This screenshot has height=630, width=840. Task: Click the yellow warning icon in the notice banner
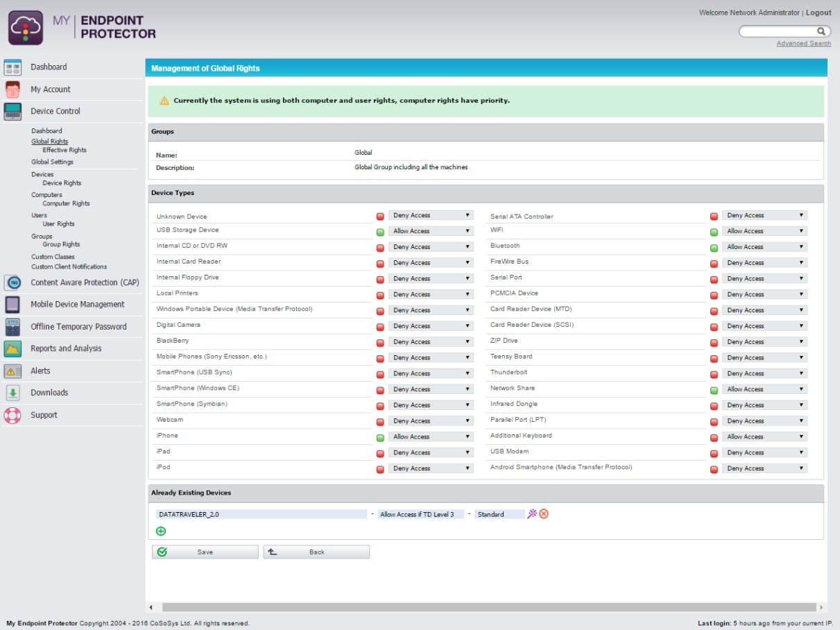click(164, 101)
